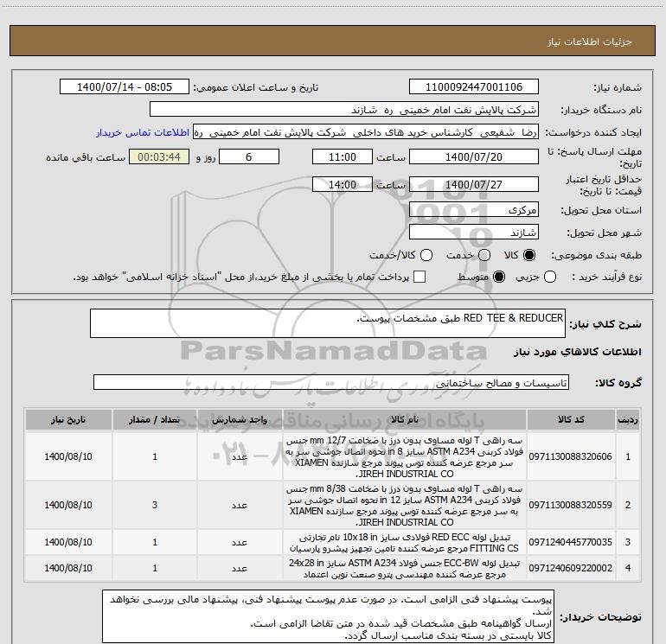Click the کد کالا column header
This screenshot has width=666, height=644.
(x=571, y=419)
